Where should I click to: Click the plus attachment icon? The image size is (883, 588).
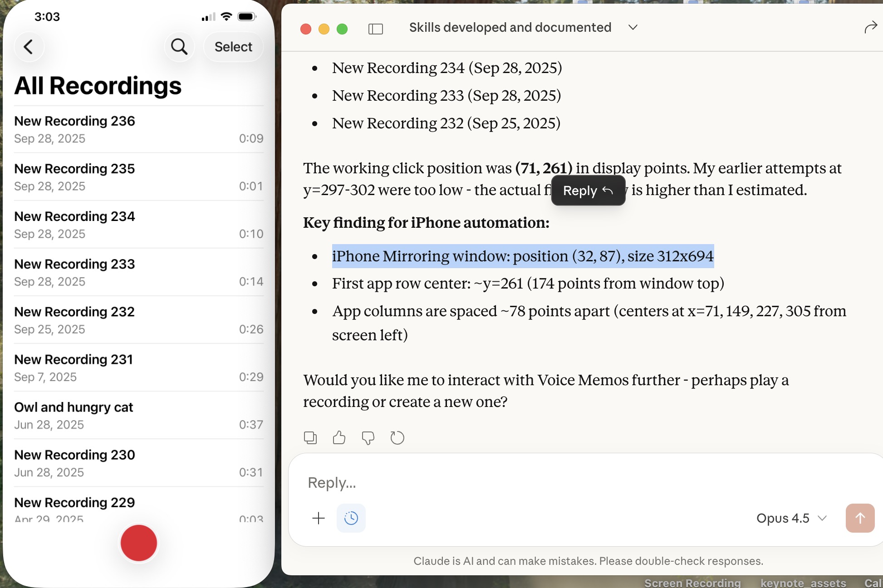coord(319,518)
